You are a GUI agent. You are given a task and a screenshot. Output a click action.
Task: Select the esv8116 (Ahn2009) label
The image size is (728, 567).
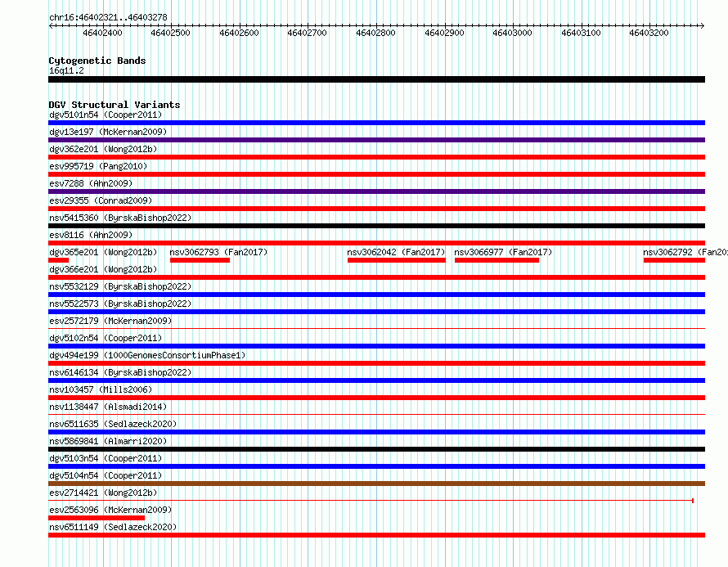[x=91, y=235]
